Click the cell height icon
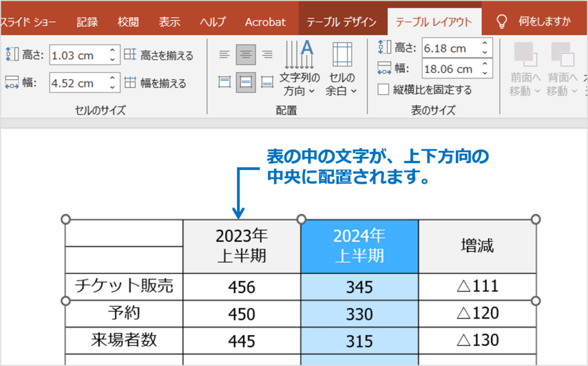The height and width of the screenshot is (366, 588). coord(12,54)
